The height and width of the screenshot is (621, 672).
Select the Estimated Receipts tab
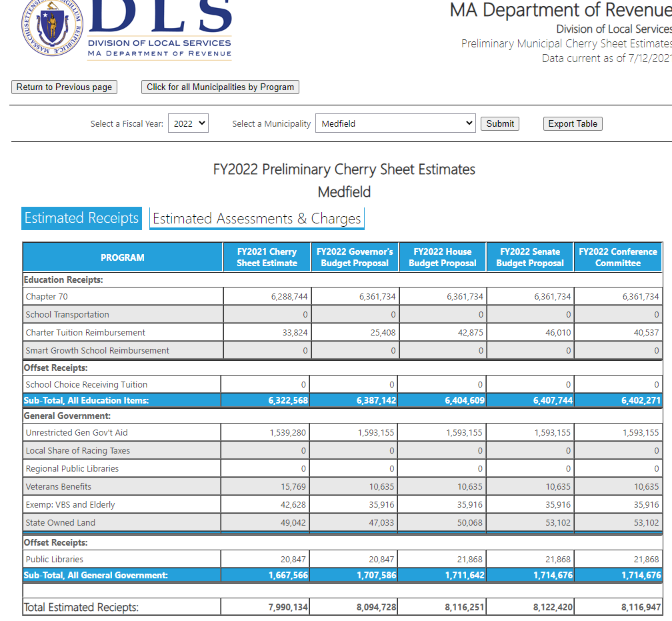[81, 218]
